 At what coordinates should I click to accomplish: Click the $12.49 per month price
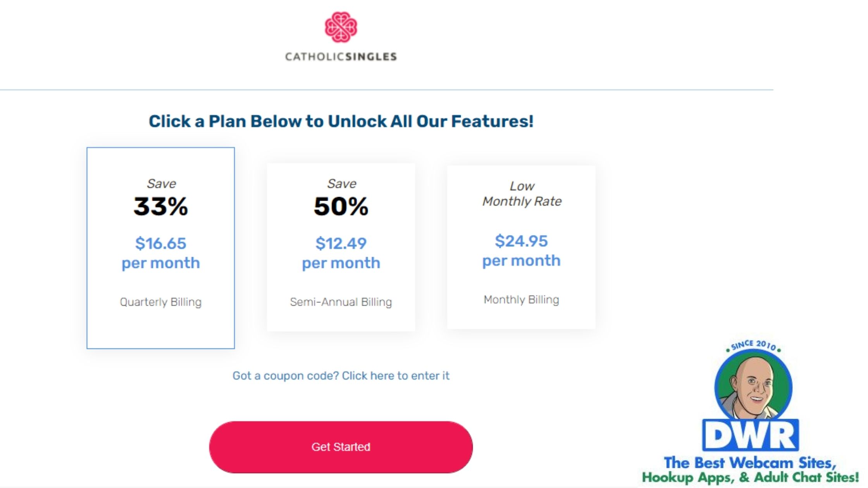click(x=341, y=253)
